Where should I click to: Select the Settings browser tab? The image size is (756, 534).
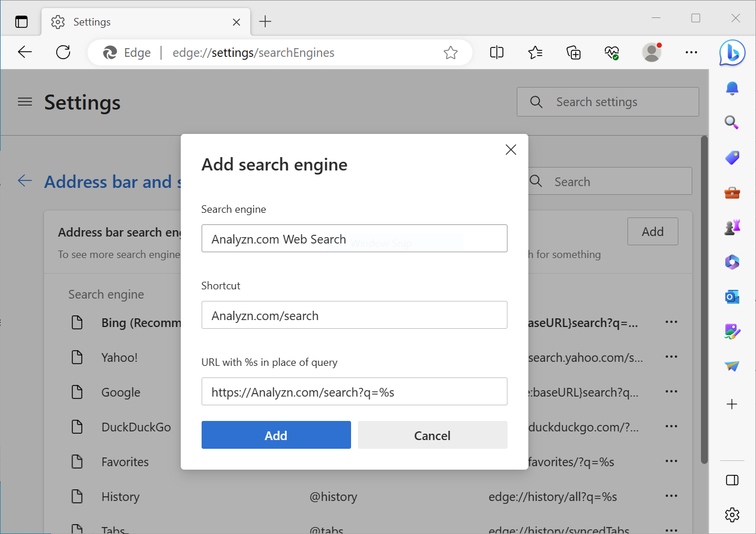[146, 22]
